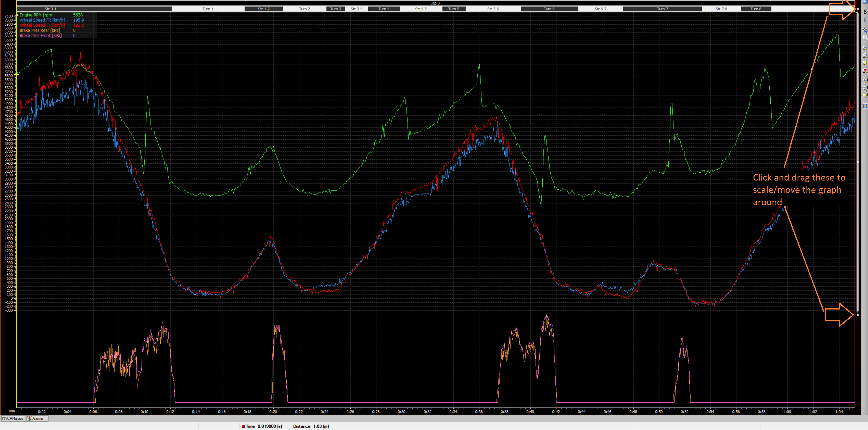Zoom in vertically with plus magnifier
Screen dimensions: 868x430
(865, 81)
